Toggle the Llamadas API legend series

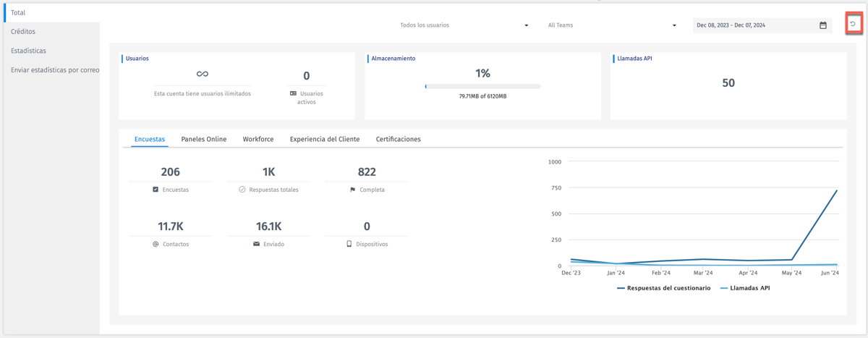coord(745,288)
